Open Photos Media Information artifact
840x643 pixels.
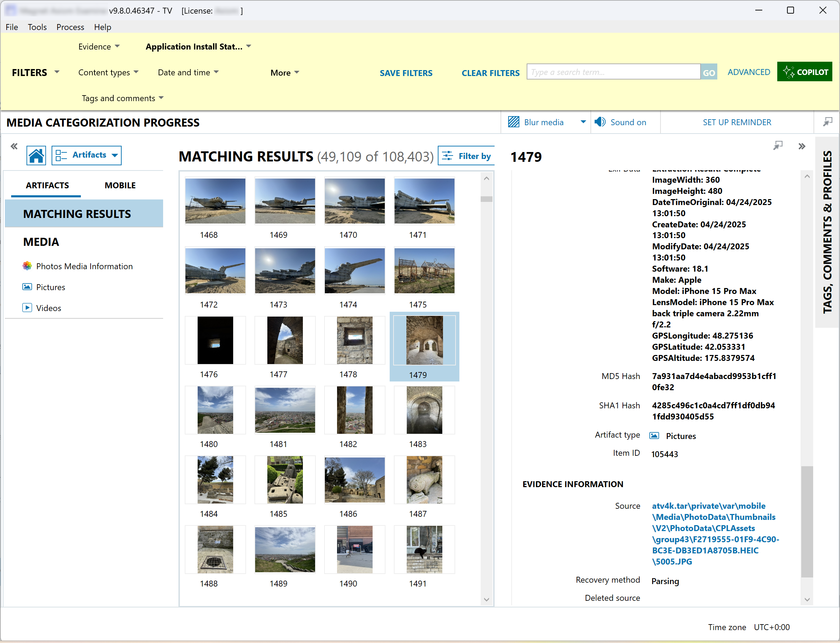click(x=84, y=266)
